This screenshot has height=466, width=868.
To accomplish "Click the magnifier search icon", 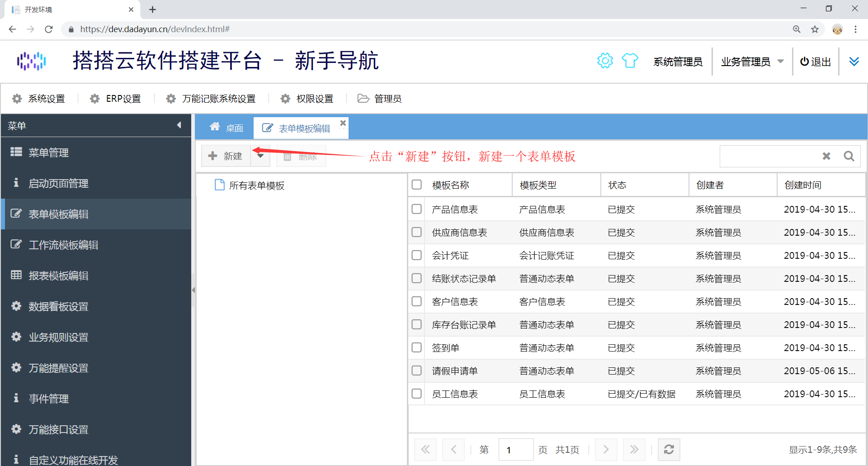I will point(849,156).
